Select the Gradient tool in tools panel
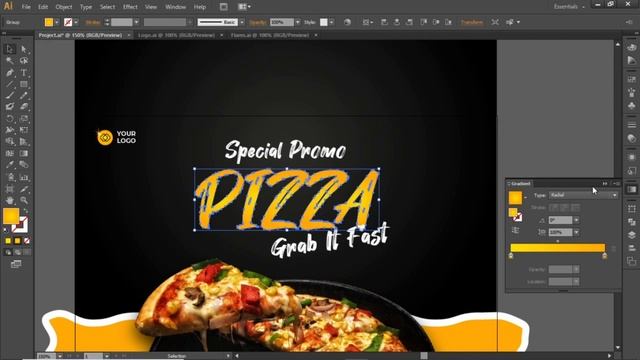The image size is (640, 360). (x=24, y=153)
